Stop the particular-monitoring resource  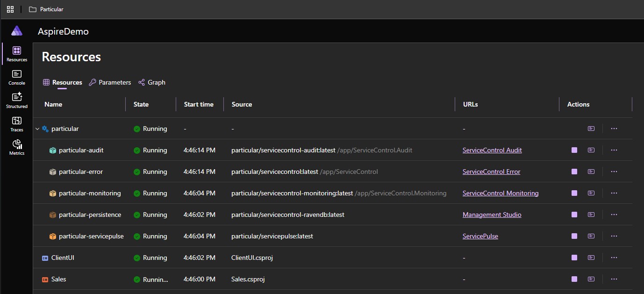(574, 193)
